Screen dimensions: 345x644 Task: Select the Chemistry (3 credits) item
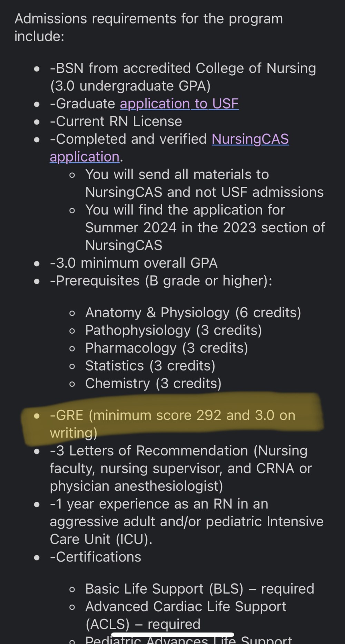click(153, 383)
